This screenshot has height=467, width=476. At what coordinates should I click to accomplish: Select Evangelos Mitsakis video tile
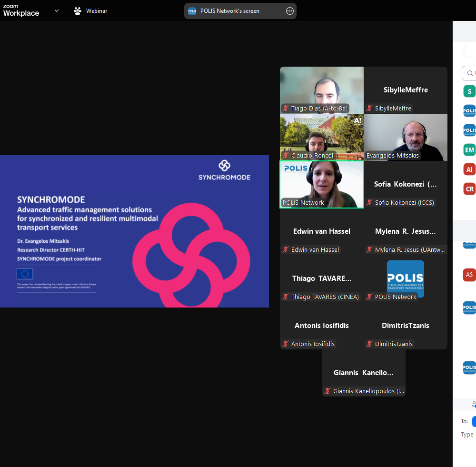tap(406, 137)
